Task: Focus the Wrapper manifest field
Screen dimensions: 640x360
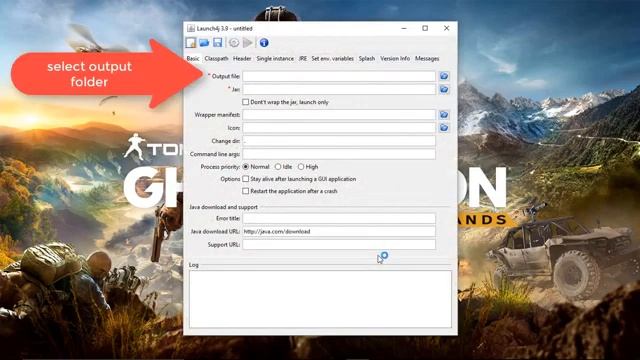Action: 339,115
